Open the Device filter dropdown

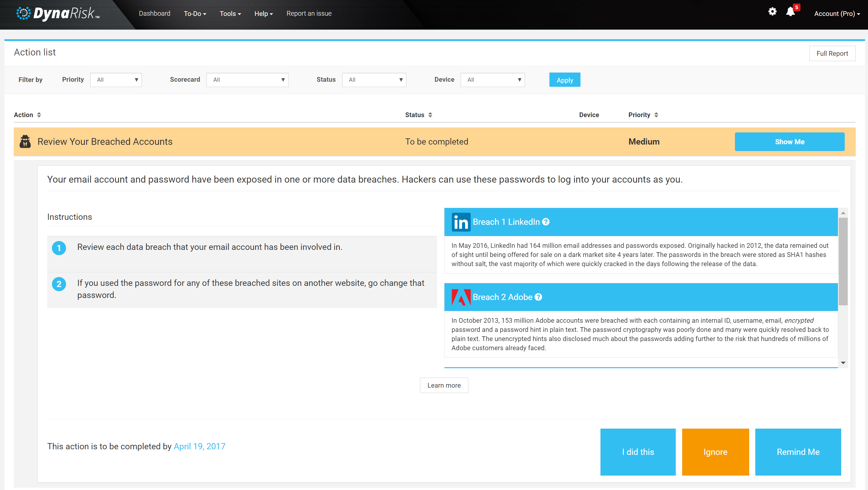tap(492, 80)
